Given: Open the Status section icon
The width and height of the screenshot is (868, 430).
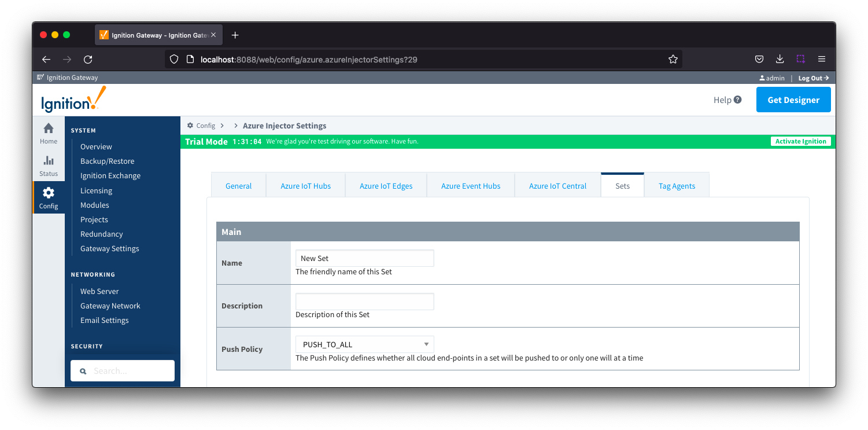Looking at the screenshot, I should (x=49, y=161).
